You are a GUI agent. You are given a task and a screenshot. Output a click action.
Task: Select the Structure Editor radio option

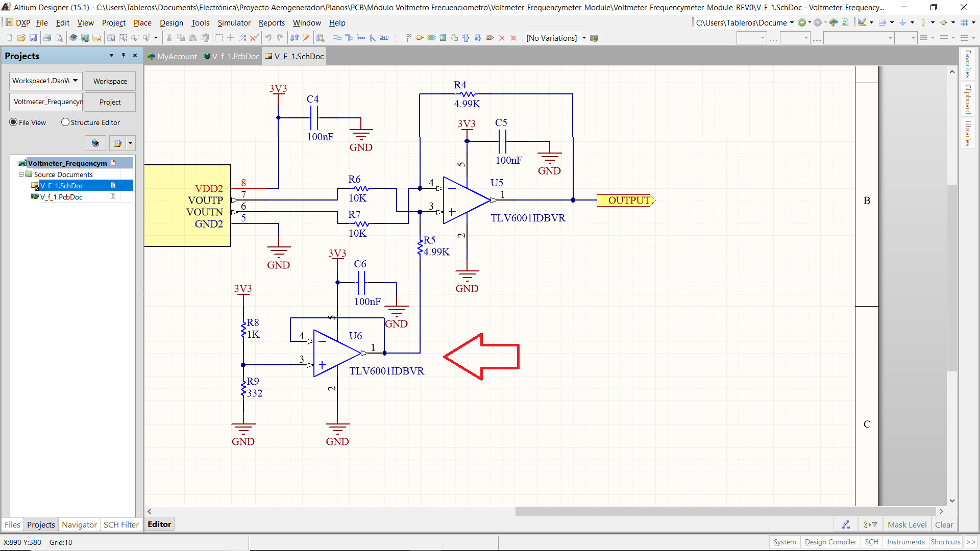coord(65,122)
